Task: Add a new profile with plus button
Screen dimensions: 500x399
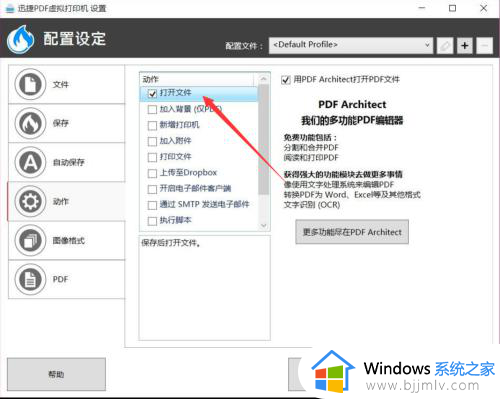Action: pyautogui.click(x=465, y=45)
